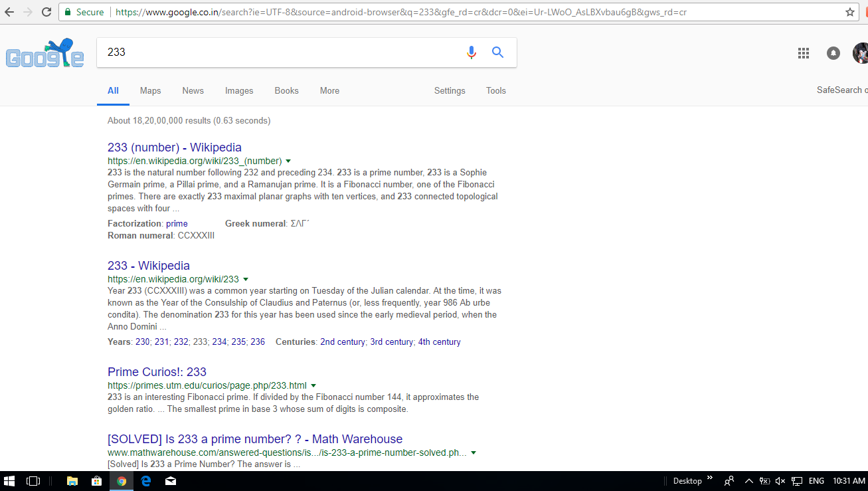Open dropdown arrow next to primes.utm.edu URL

click(x=313, y=386)
